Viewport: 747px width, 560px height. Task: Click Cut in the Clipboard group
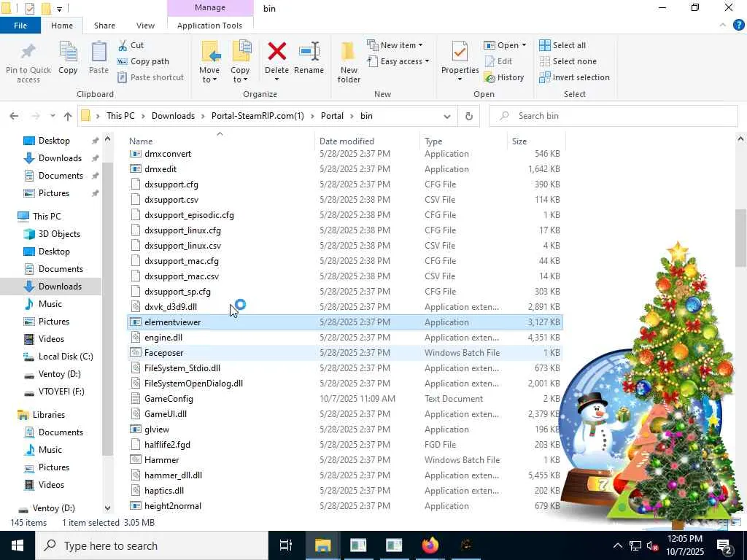tap(131, 45)
